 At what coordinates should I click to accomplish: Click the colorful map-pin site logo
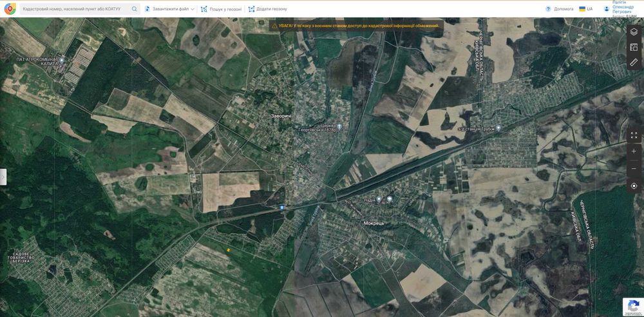coord(10,8)
